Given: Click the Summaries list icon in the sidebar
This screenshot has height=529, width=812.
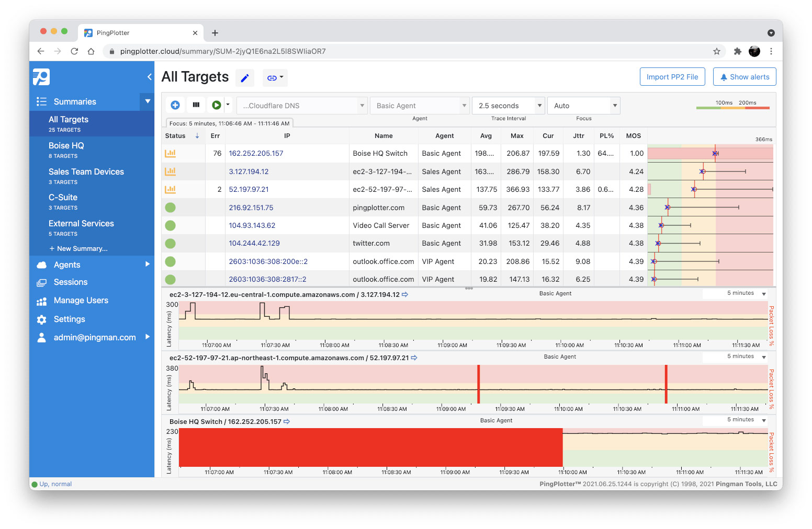Looking at the screenshot, I should point(41,101).
